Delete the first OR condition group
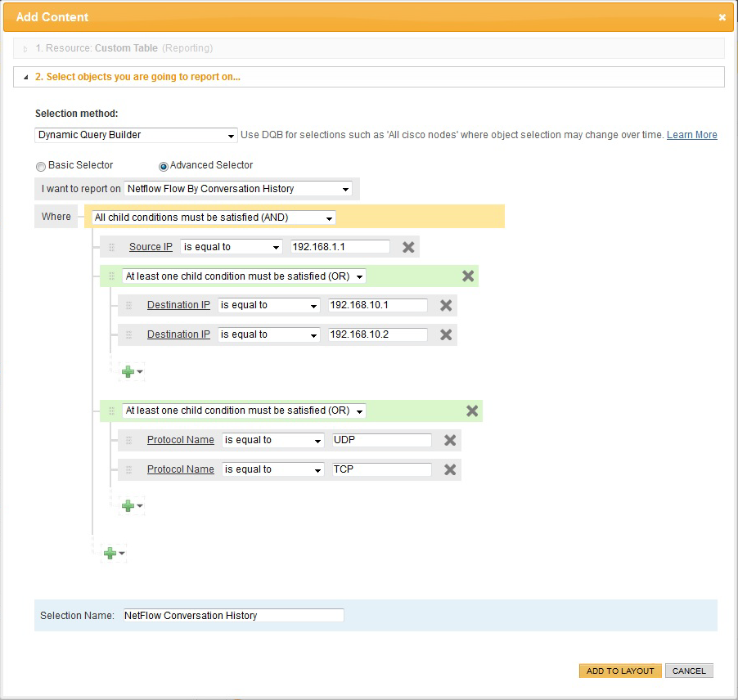The width and height of the screenshot is (738, 700). pyautogui.click(x=468, y=276)
